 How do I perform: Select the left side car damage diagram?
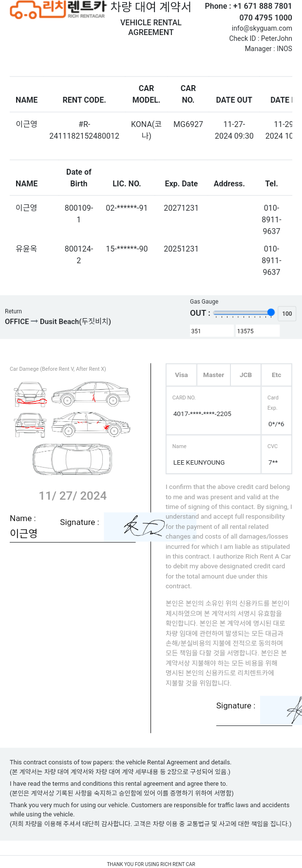pyautogui.click(x=91, y=424)
